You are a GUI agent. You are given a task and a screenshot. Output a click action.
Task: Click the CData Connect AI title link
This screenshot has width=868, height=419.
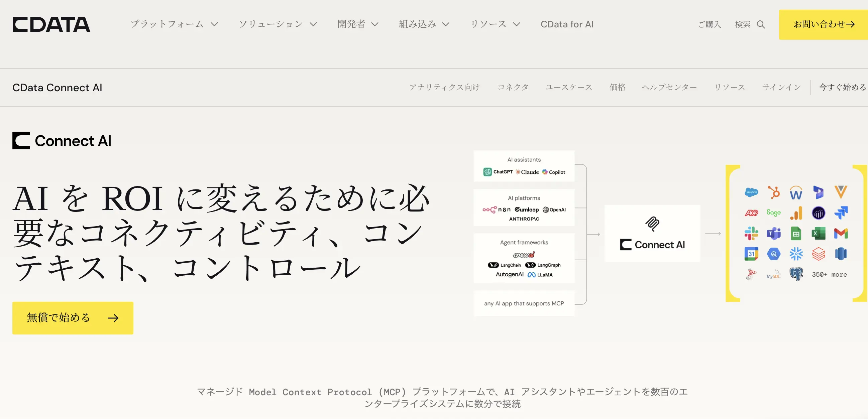pos(57,88)
